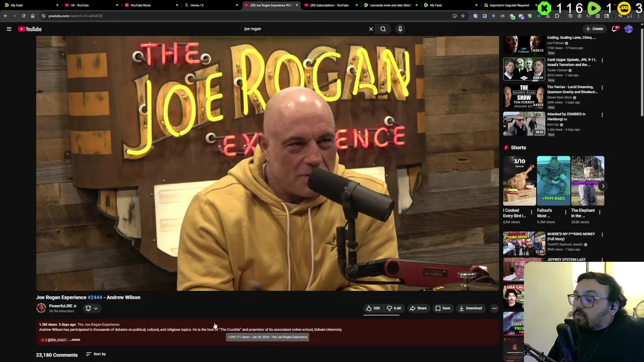Open Sort by comments dropdown
This screenshot has width=644, height=362.
pos(96,354)
